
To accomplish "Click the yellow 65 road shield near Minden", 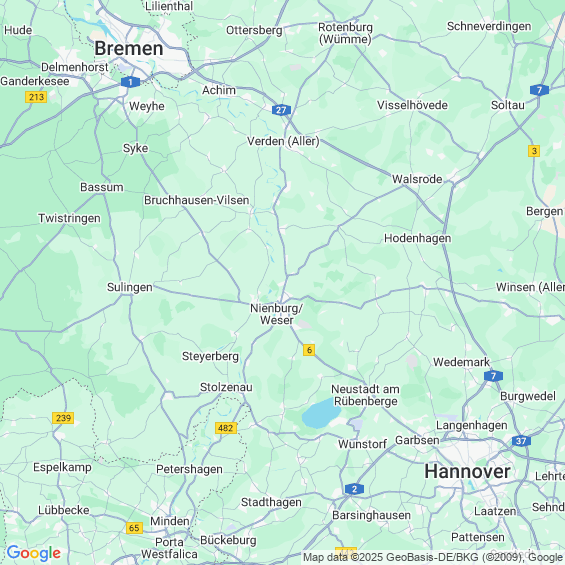I will click(134, 528).
